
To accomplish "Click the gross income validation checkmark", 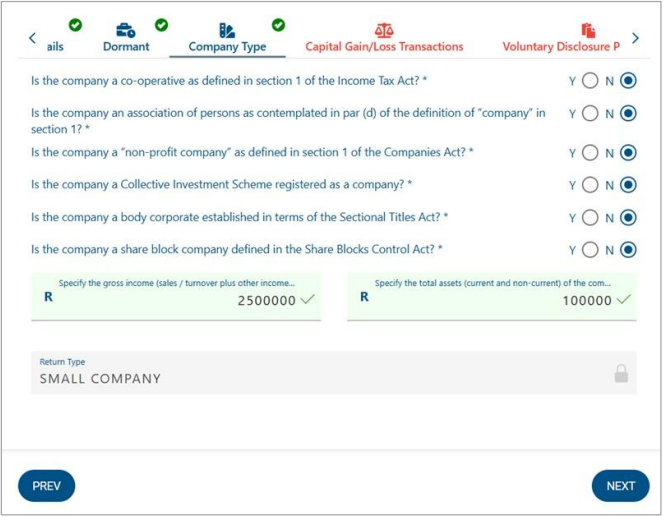I will pos(307,299).
